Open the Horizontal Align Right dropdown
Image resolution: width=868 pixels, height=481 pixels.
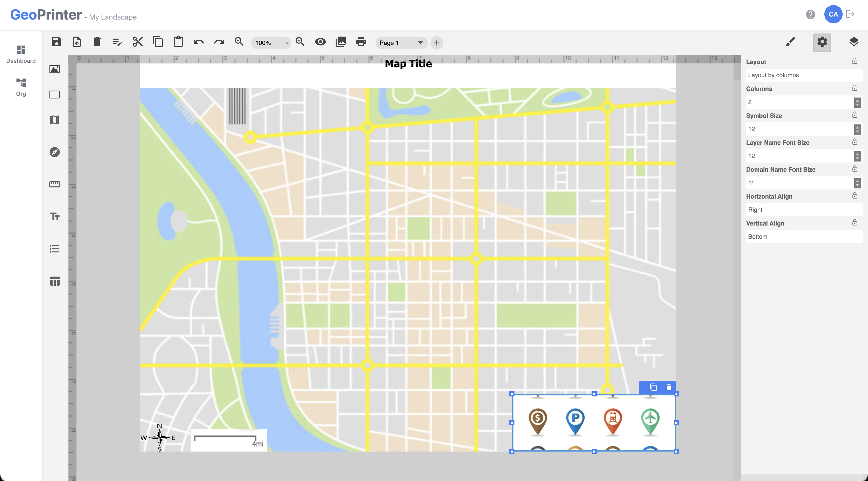[x=804, y=210]
